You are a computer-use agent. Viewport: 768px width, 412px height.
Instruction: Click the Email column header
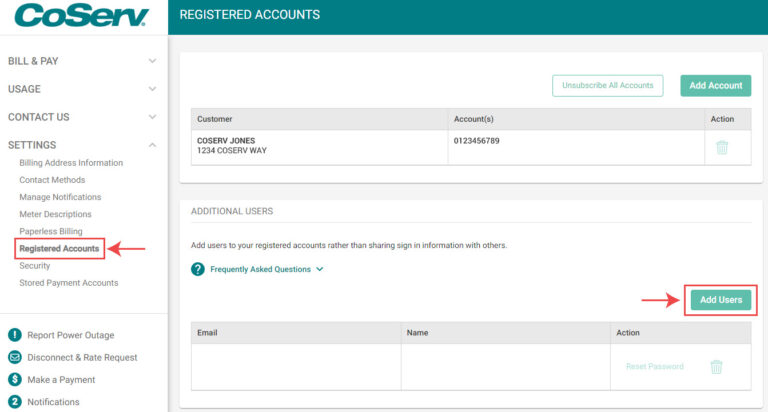point(207,333)
